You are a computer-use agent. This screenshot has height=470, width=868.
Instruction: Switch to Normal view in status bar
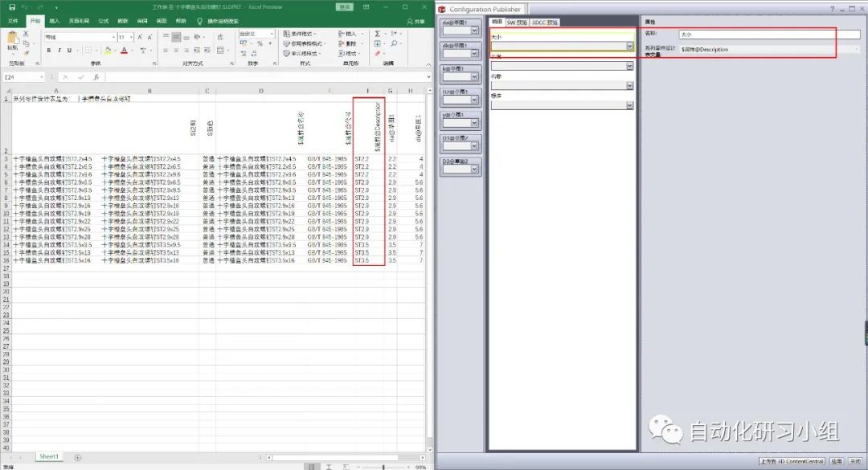(x=310, y=468)
